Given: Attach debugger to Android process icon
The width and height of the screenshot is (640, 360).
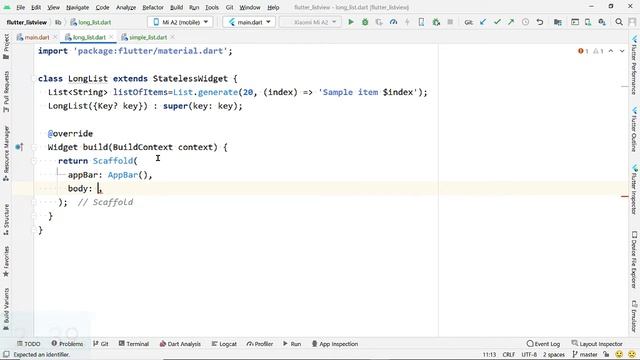Looking at the screenshot, I should point(436,22).
